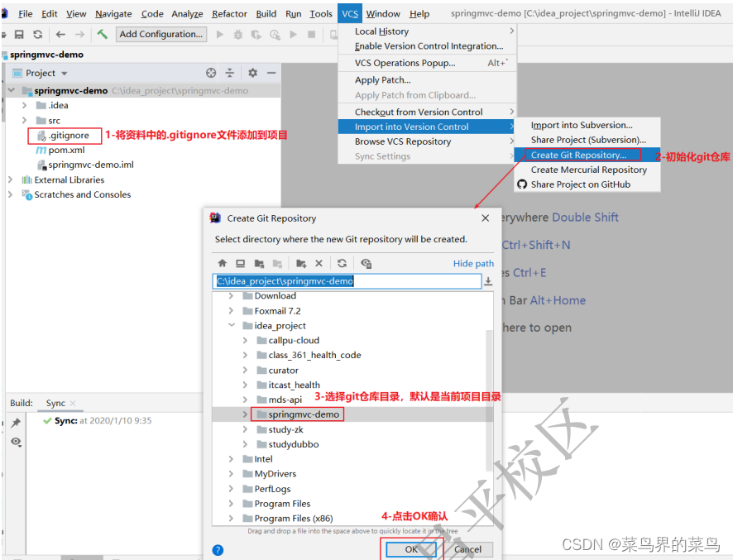The image size is (733, 560).
Task: Select the MyDrivers folder
Action: point(275,473)
